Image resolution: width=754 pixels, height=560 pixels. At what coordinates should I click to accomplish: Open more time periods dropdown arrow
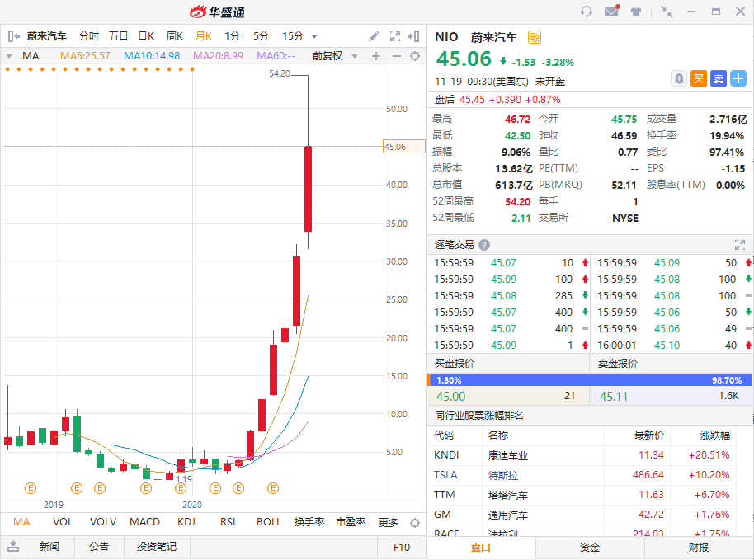click(314, 36)
